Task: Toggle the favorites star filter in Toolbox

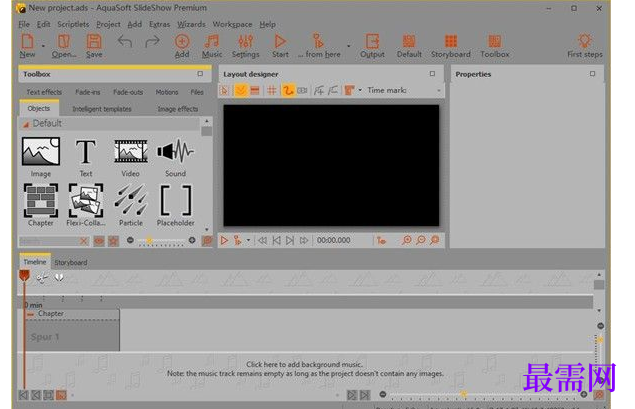Action: 113,241
